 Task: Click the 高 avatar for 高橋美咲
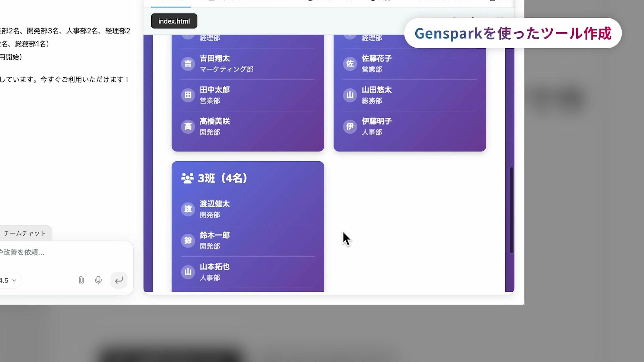pyautogui.click(x=188, y=126)
